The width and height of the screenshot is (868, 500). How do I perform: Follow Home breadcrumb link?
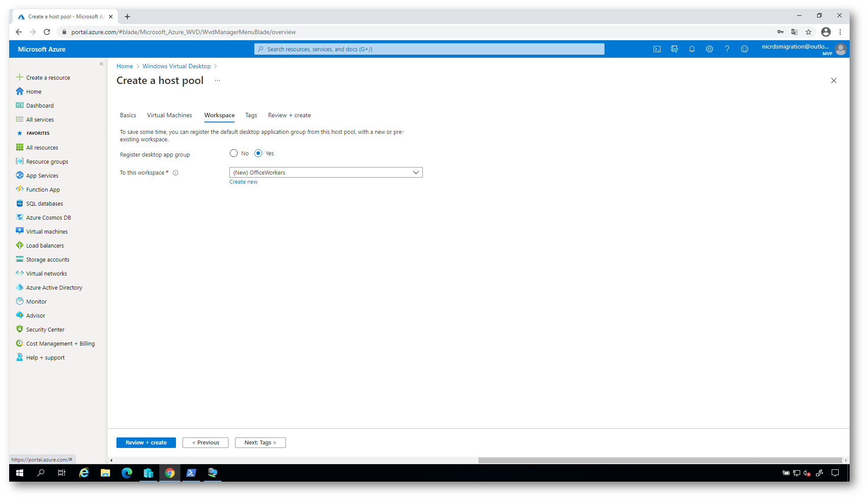pyautogui.click(x=125, y=66)
